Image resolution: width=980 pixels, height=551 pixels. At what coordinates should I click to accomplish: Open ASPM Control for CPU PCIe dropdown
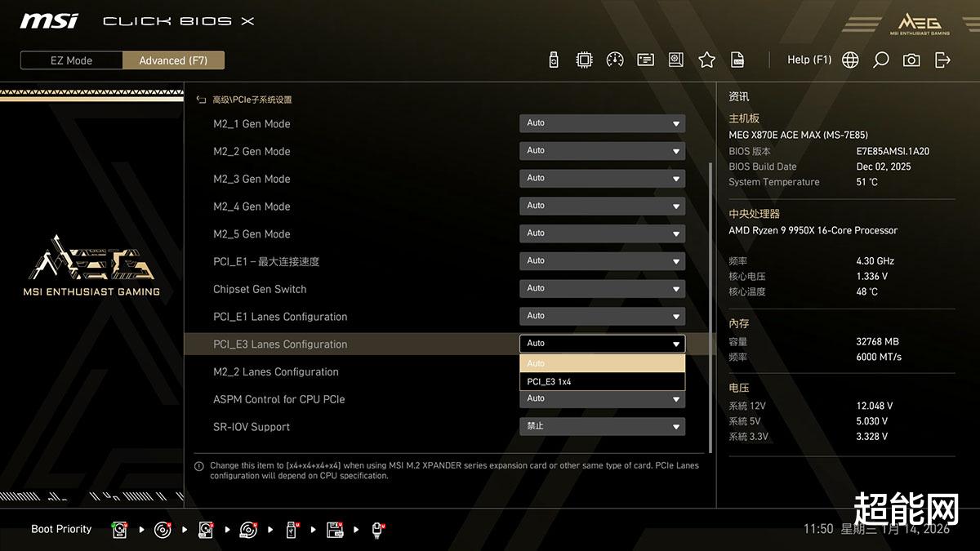(602, 399)
